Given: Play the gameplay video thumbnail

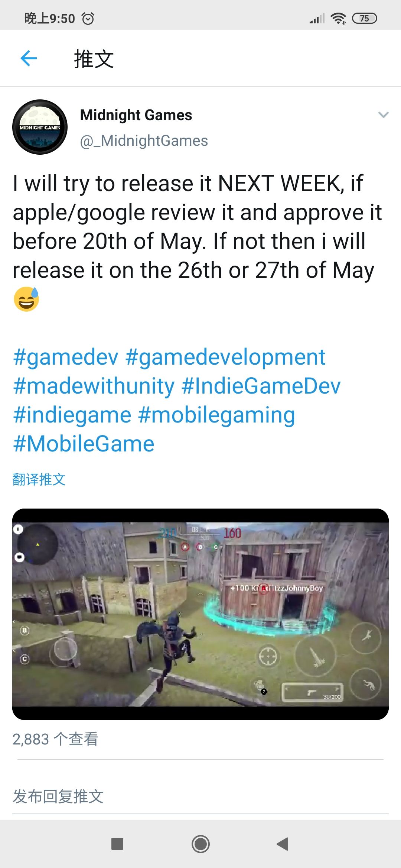Looking at the screenshot, I should point(200,614).
